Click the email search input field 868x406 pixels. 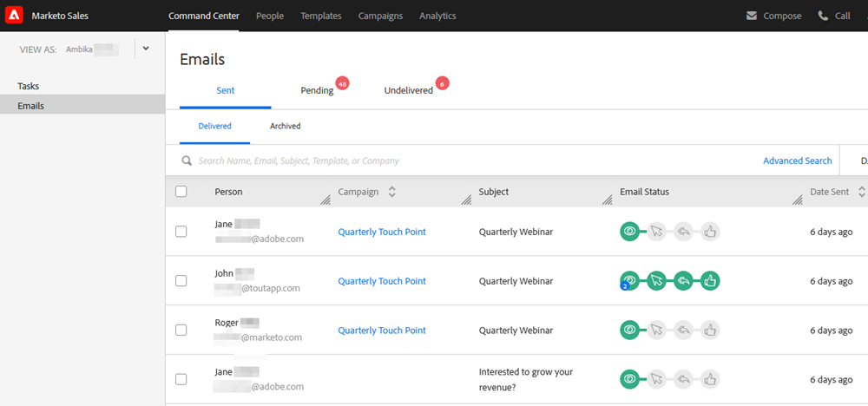[x=434, y=160]
